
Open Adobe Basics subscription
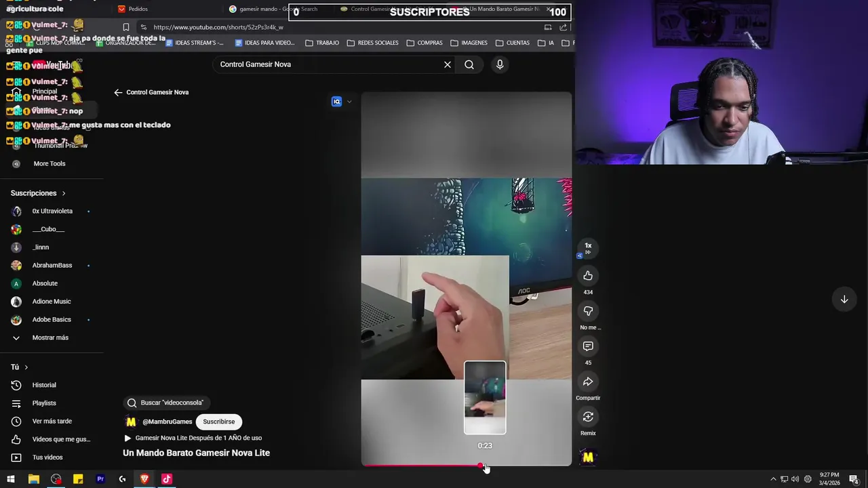(x=52, y=319)
